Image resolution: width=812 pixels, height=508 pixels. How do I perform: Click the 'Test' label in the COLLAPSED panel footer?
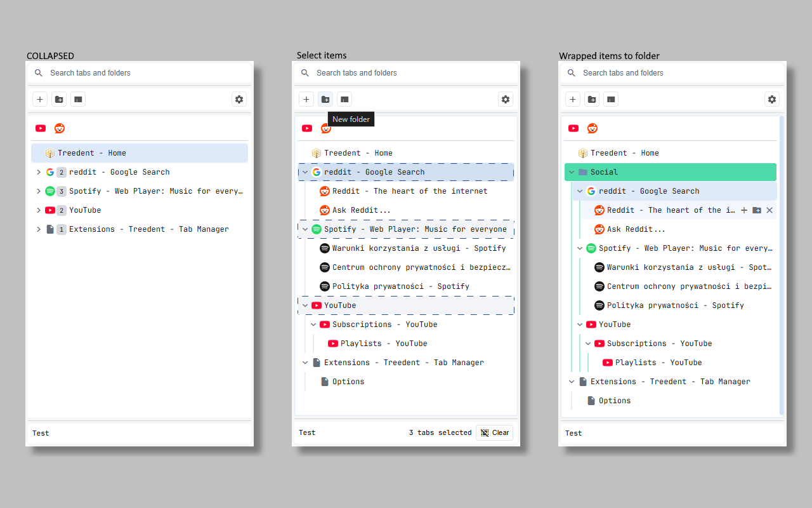41,433
